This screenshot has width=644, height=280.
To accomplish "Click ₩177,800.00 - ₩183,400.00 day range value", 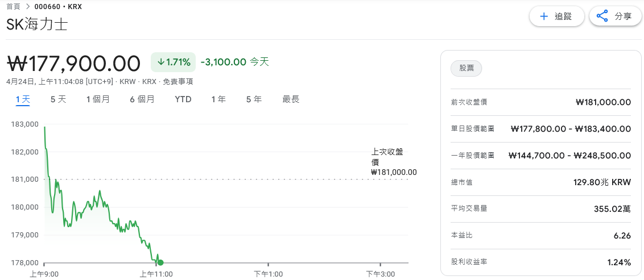I will (x=571, y=129).
